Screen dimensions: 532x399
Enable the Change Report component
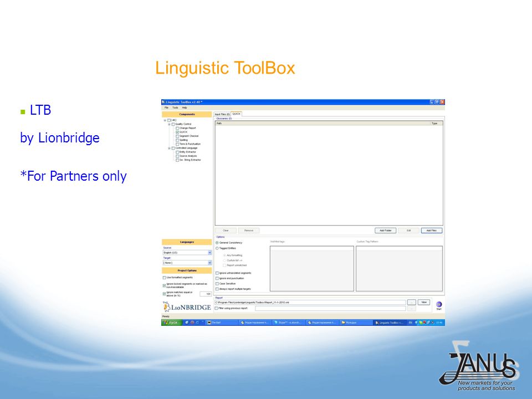point(177,128)
